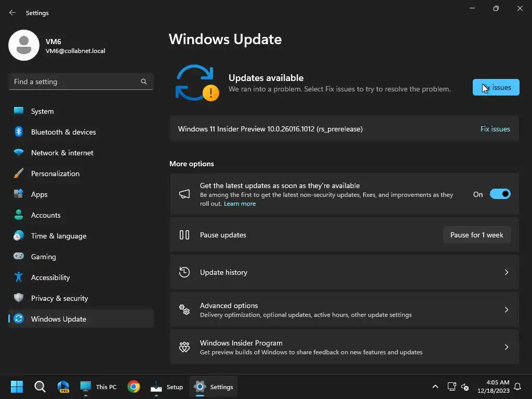
Task: Select Time & language category
Action: [81, 235]
